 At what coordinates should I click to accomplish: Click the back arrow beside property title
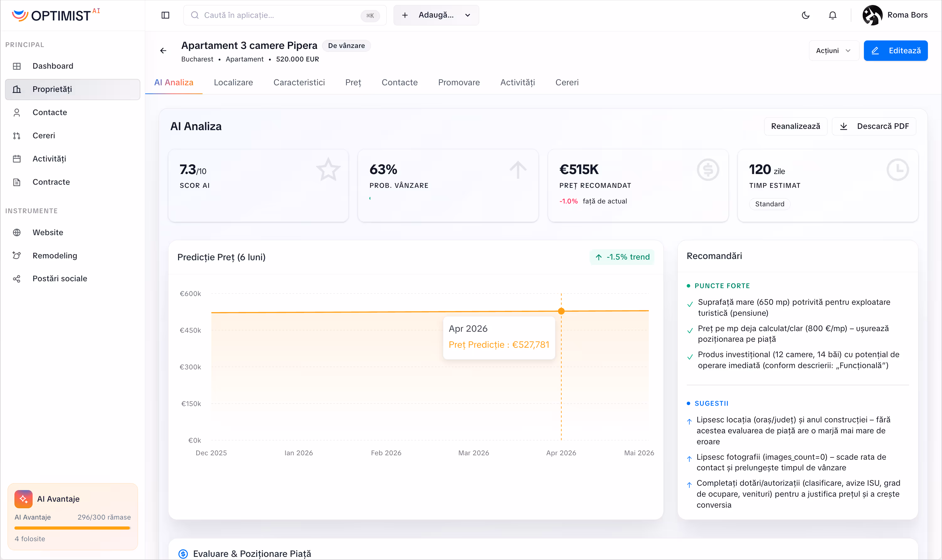click(163, 50)
